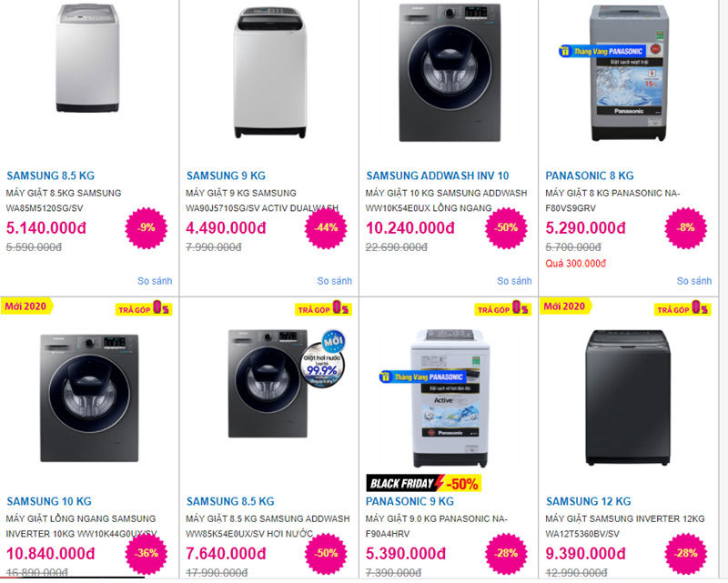Click 'So sánh' under Samsung 8.5 KG
The image size is (728, 583).
pos(155,281)
